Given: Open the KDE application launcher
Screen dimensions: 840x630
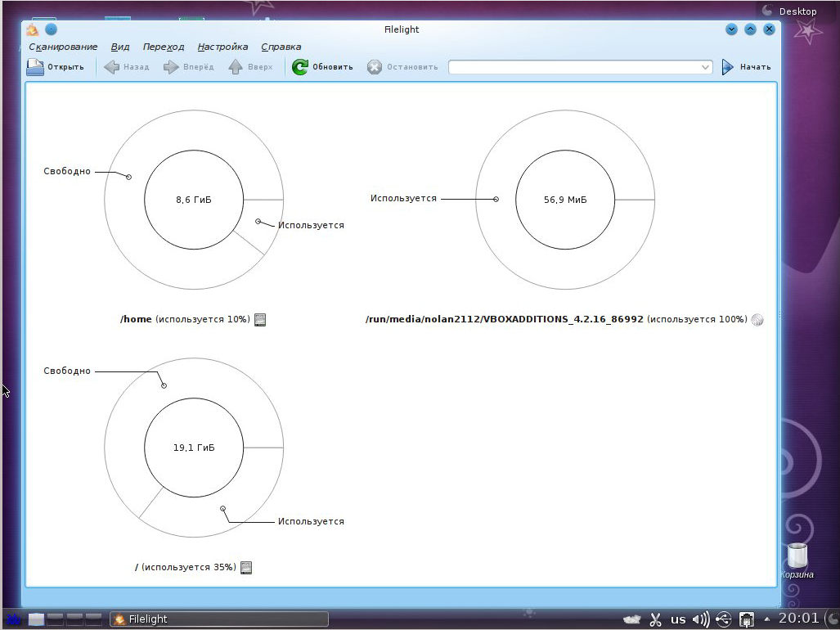Looking at the screenshot, I should pos(13,619).
